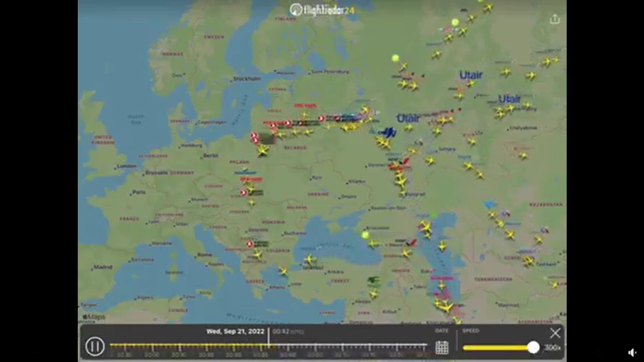Open the share menu icon

[x=555, y=19]
